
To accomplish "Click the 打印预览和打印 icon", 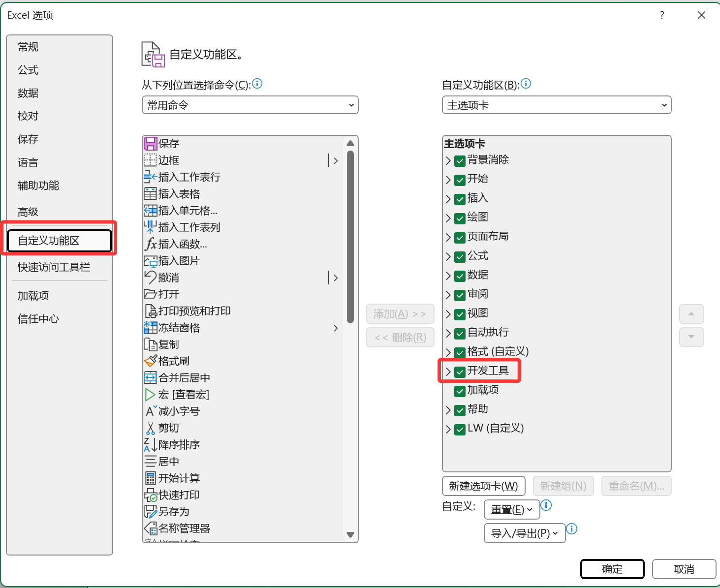I will pyautogui.click(x=150, y=311).
